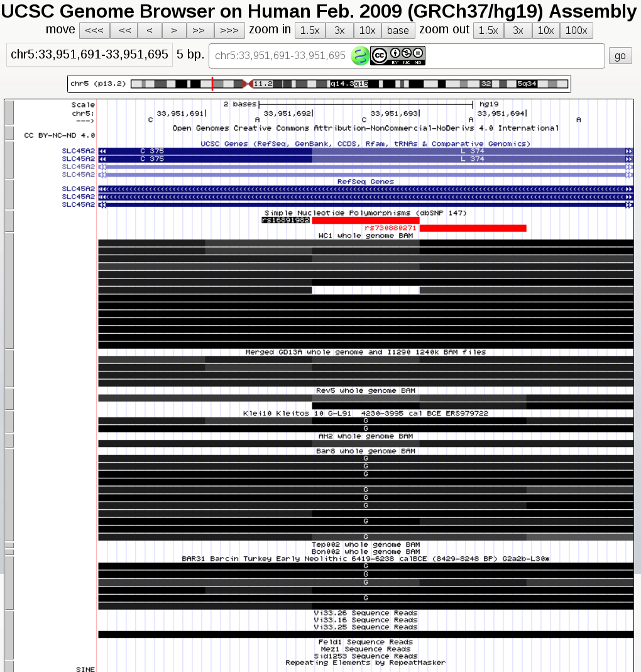
Task: Click the 'Vi33.16 Sequence Reads' title
Action: coord(366,620)
